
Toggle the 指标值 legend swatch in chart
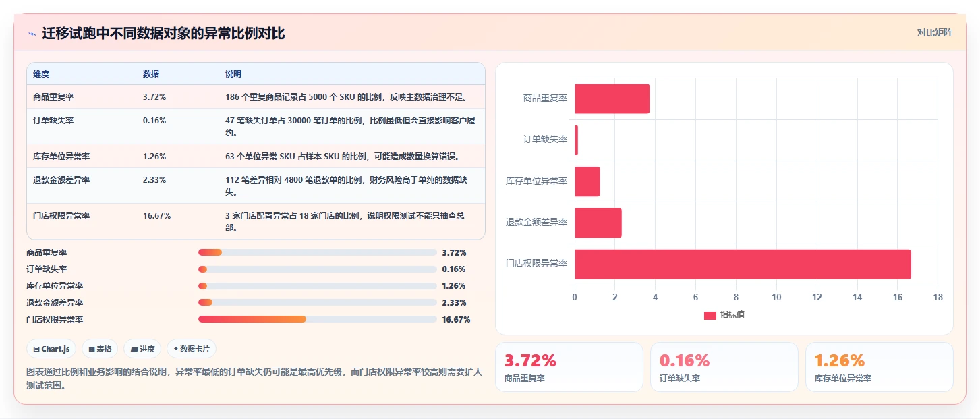tap(710, 316)
